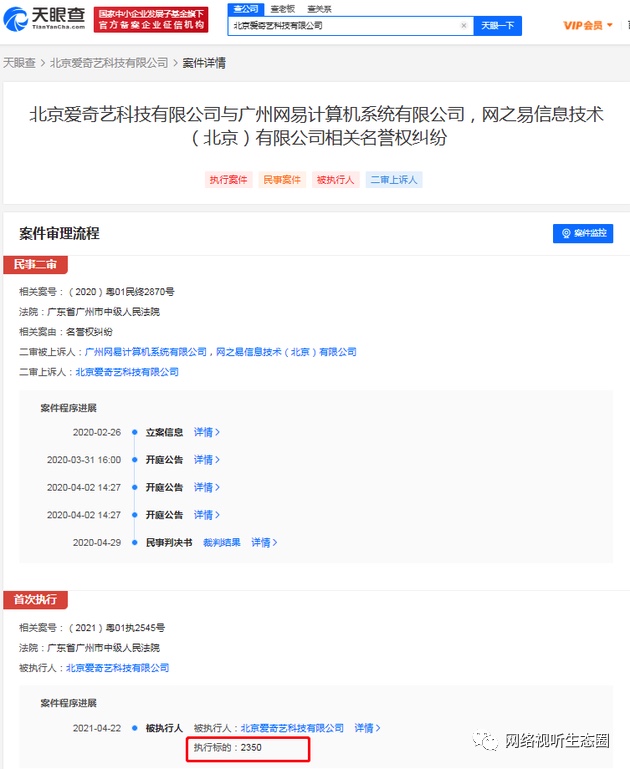The image size is (630, 769).
Task: Open 详情 for 2020-02-26 立案信息
Action: (207, 432)
